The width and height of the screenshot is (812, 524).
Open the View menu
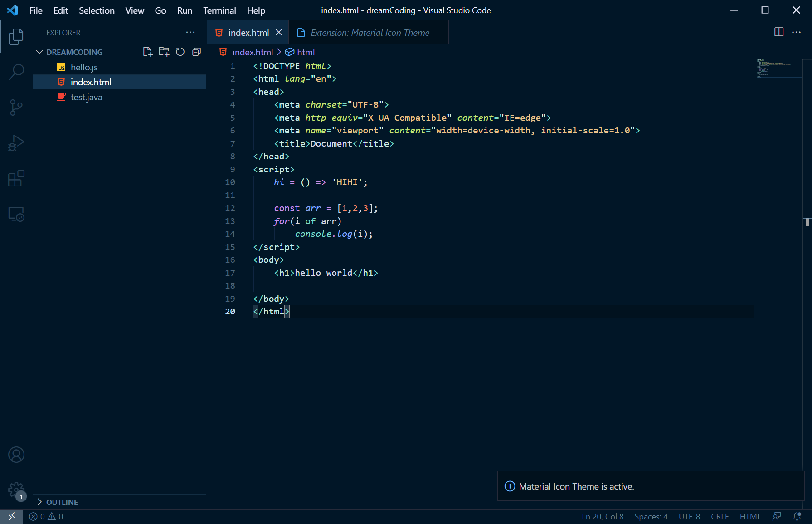tap(135, 10)
